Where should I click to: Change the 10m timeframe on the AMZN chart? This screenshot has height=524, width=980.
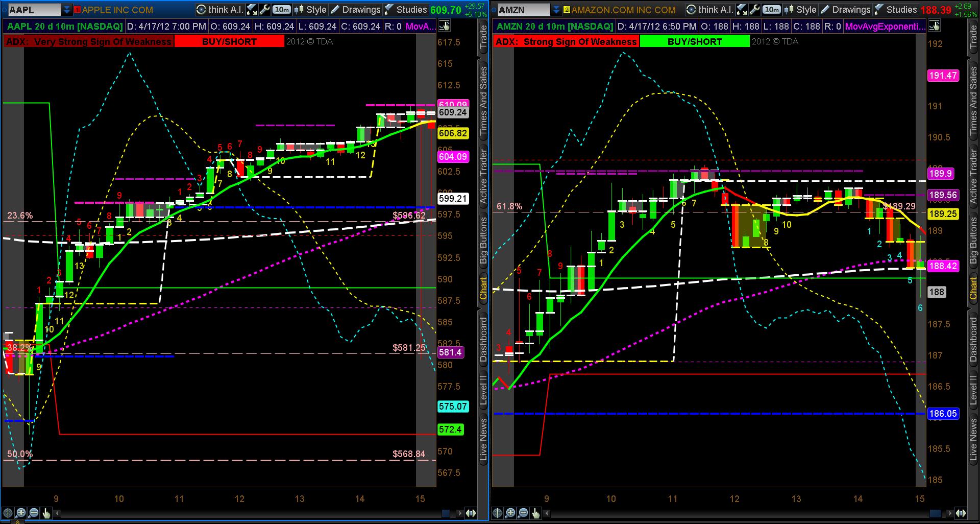pyautogui.click(x=772, y=10)
